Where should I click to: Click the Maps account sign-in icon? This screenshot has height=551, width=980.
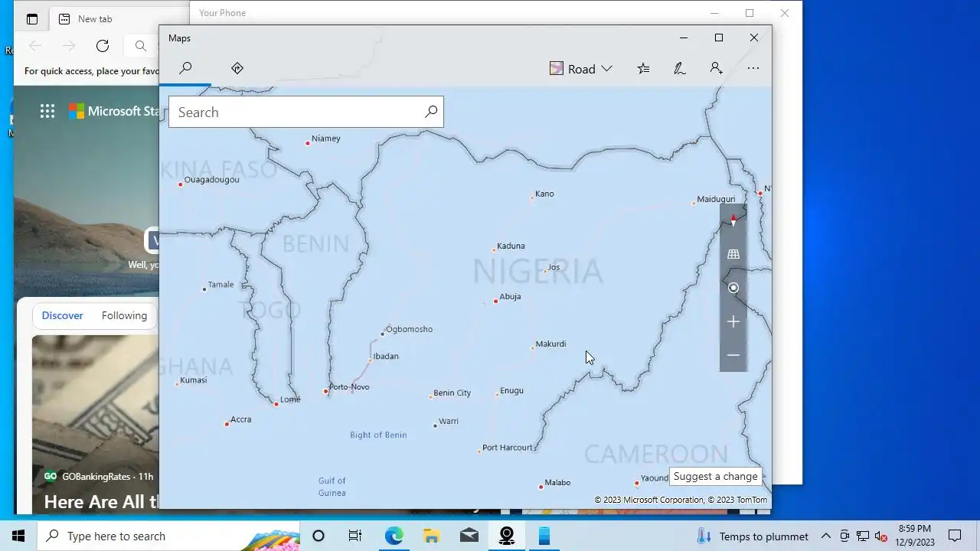(716, 69)
